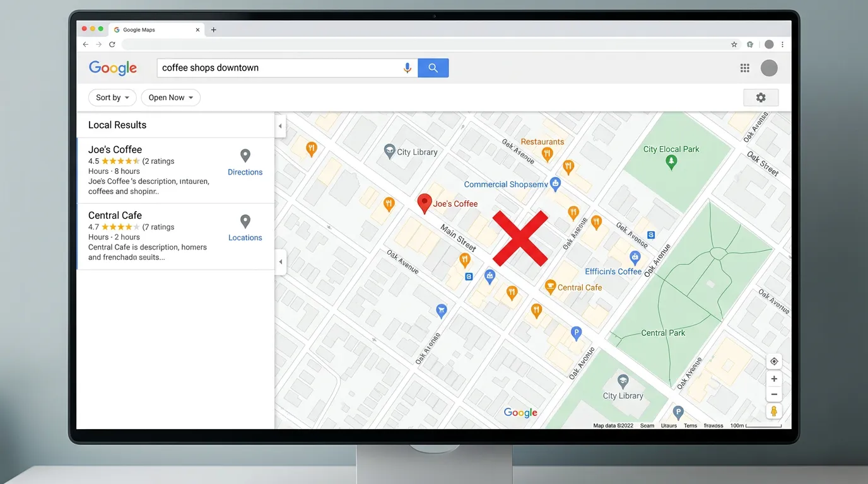Viewport: 868px width, 484px height.
Task: Expand the Open Now filter dropdown
Action: [x=170, y=98]
